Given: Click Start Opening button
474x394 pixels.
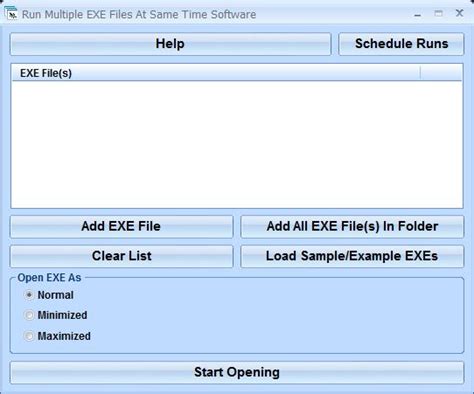Looking at the screenshot, I should coord(237,372).
